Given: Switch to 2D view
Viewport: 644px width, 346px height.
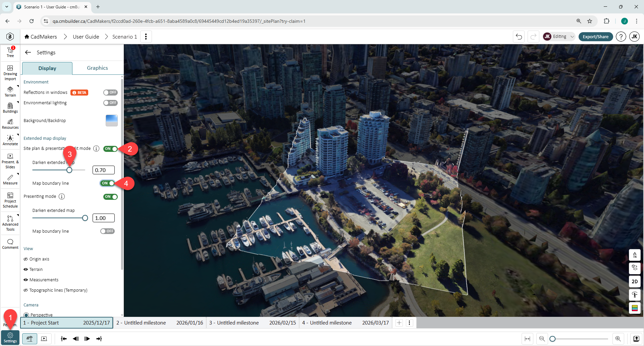Looking at the screenshot, I should tap(635, 282).
